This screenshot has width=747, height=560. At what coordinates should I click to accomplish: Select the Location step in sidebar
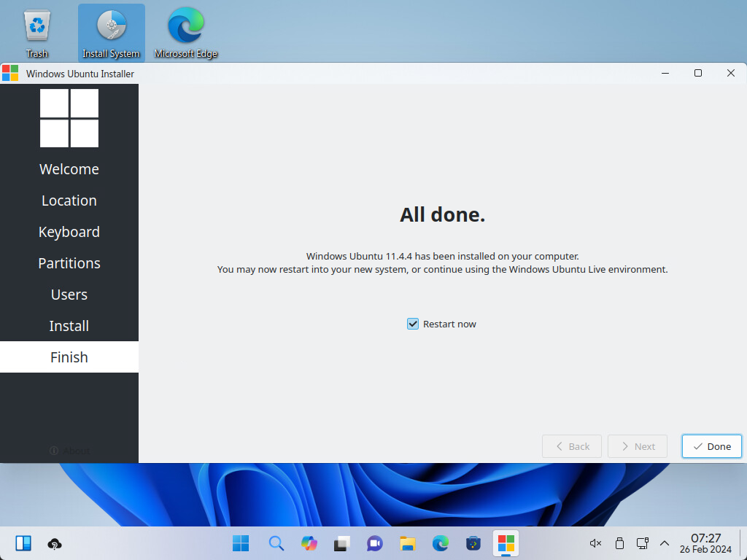(x=69, y=201)
